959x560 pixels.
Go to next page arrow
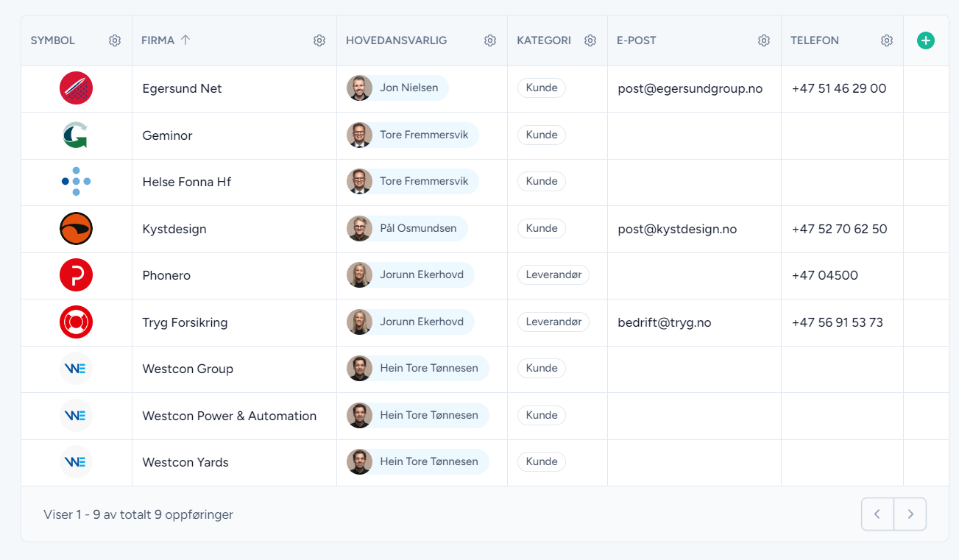pyautogui.click(x=910, y=514)
